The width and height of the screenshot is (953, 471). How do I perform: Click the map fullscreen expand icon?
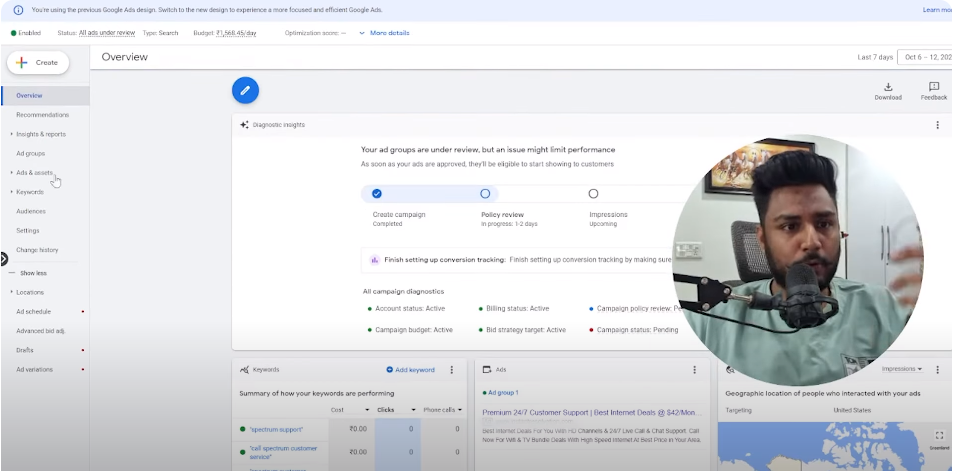pyautogui.click(x=939, y=435)
